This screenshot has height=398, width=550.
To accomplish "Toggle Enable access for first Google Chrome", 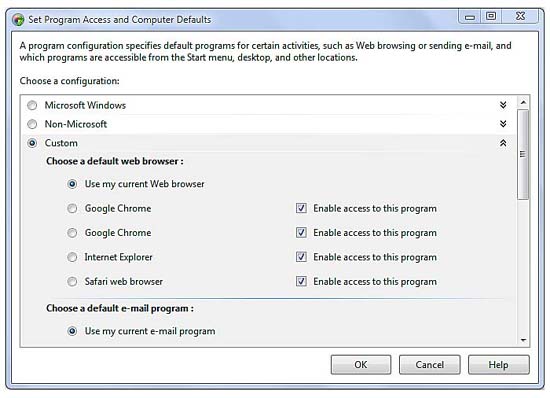I will click(301, 208).
